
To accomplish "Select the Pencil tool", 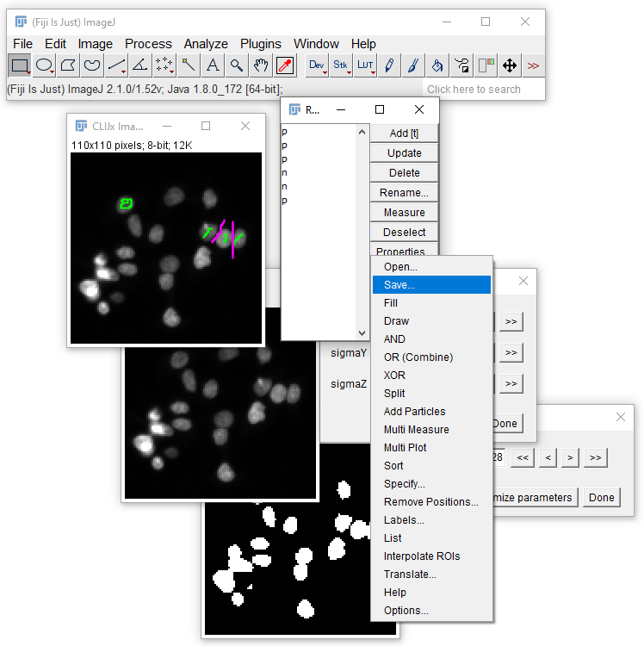I will coord(389,65).
